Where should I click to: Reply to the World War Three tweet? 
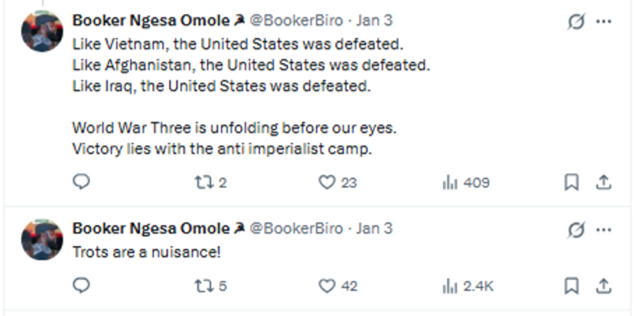tap(81, 182)
